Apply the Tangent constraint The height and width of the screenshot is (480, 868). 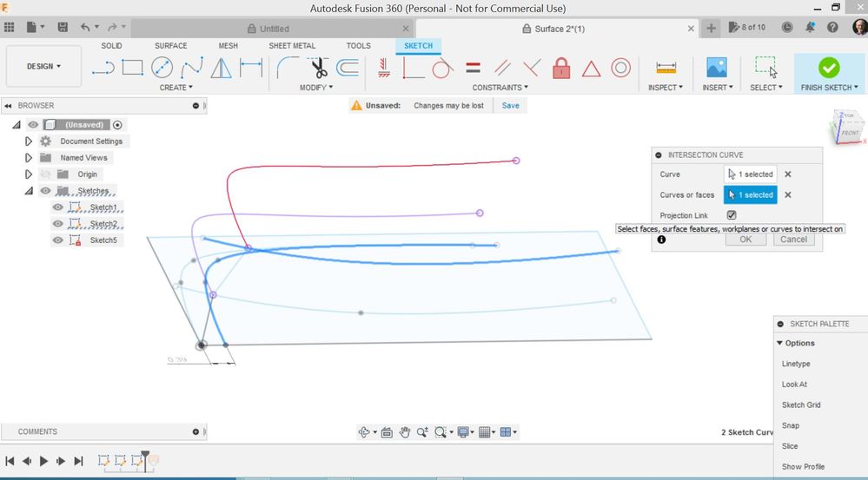pyautogui.click(x=442, y=68)
